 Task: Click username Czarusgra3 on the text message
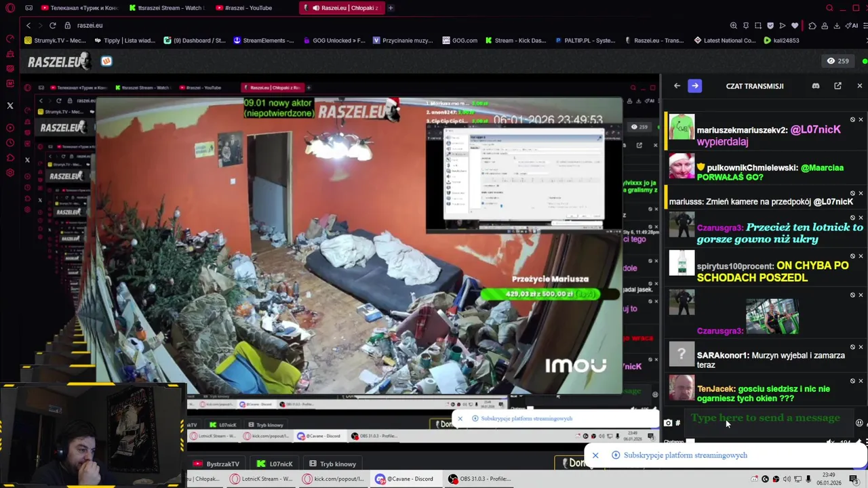(720, 228)
